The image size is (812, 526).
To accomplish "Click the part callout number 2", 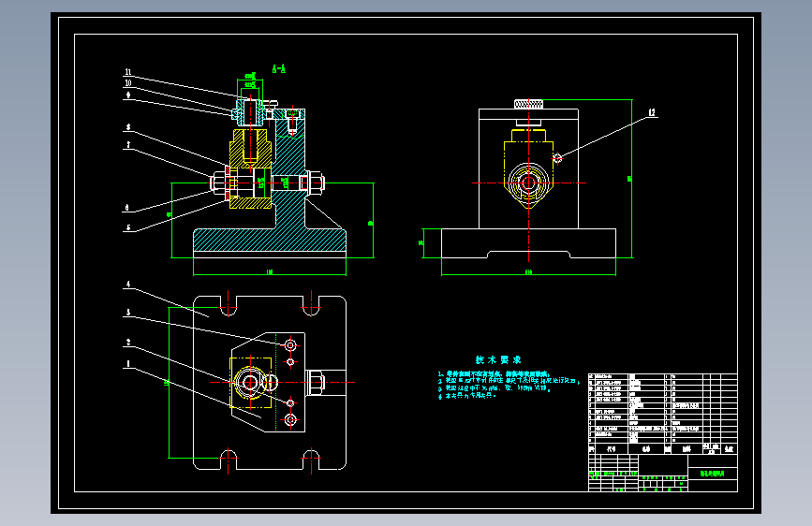I will (x=128, y=343).
